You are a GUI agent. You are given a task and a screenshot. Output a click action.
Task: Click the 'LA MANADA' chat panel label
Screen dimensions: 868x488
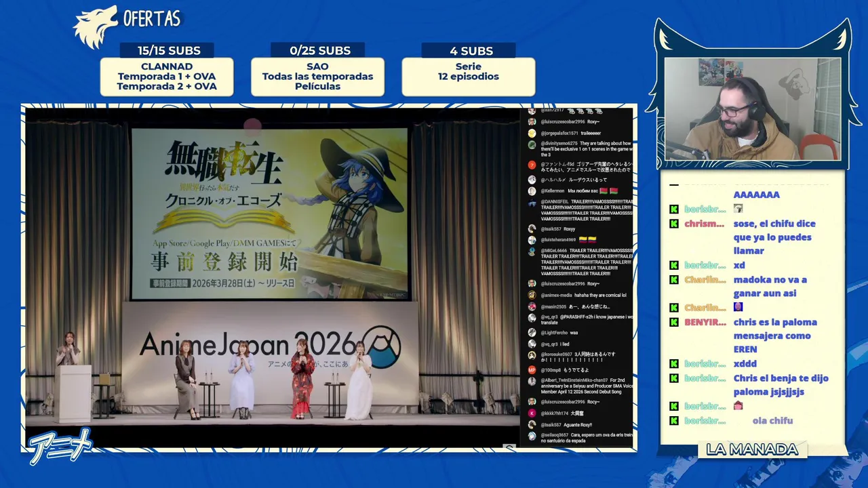[752, 449]
